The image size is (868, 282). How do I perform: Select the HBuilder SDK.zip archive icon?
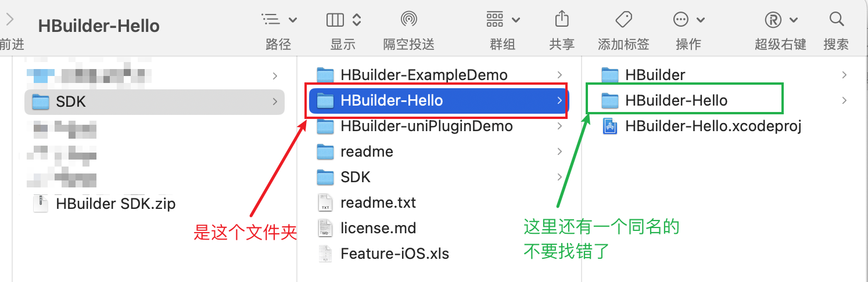click(40, 204)
